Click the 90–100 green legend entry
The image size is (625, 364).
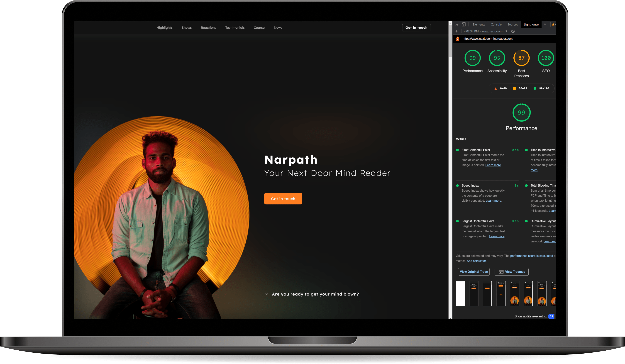tap(541, 88)
